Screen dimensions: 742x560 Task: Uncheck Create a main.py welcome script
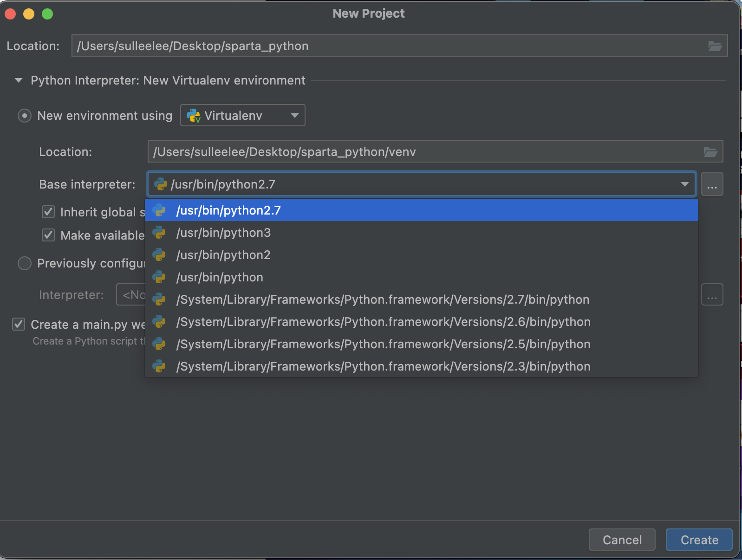[19, 324]
